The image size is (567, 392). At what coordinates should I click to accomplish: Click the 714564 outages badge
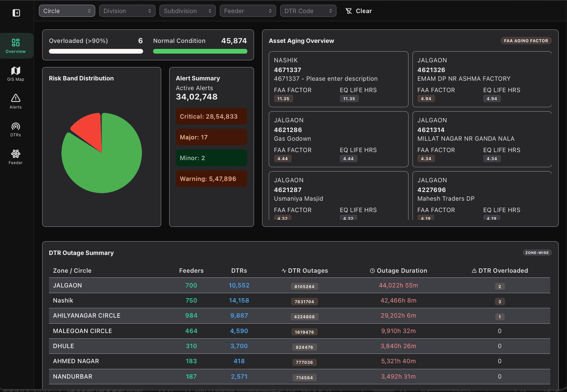click(305, 378)
